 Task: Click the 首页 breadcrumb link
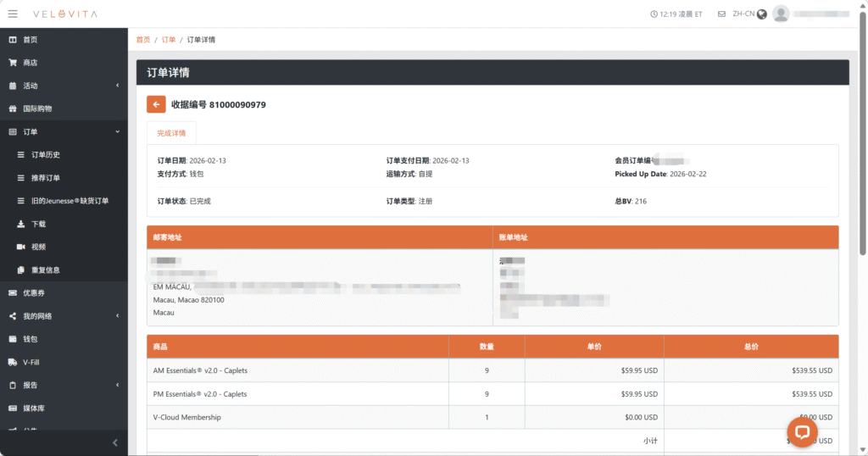143,40
